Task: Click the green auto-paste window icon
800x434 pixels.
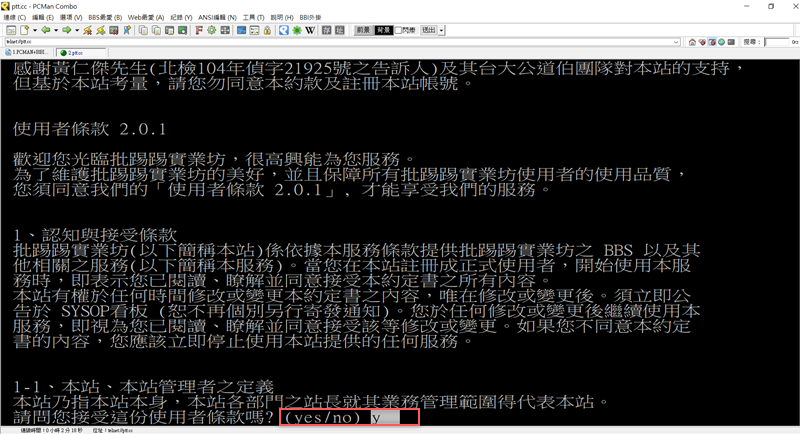Action: 182,30
